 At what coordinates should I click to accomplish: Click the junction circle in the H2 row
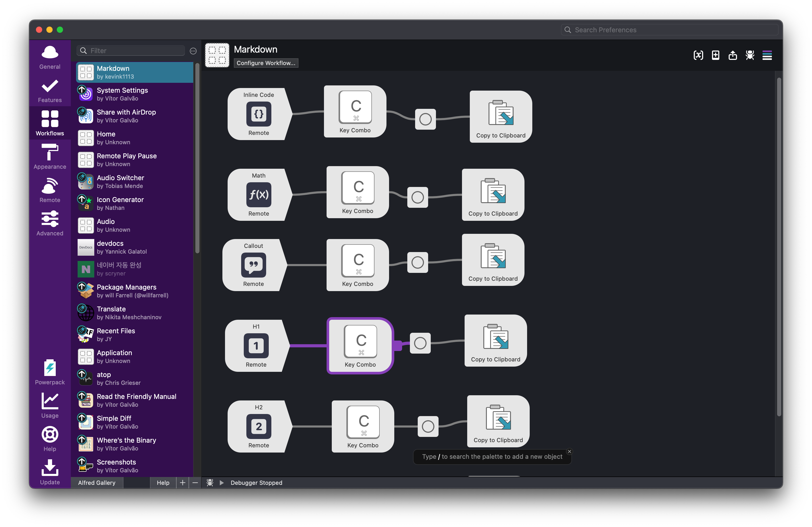(428, 426)
